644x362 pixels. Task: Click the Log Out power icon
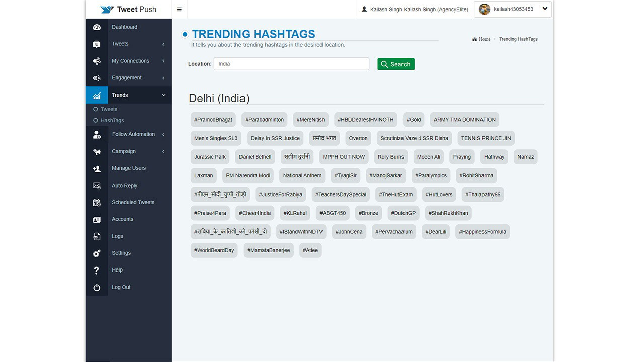point(97,288)
